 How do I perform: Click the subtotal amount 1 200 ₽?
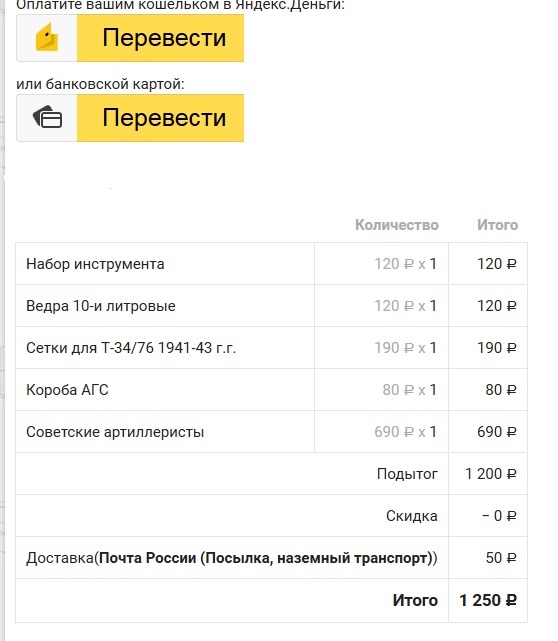[491, 474]
